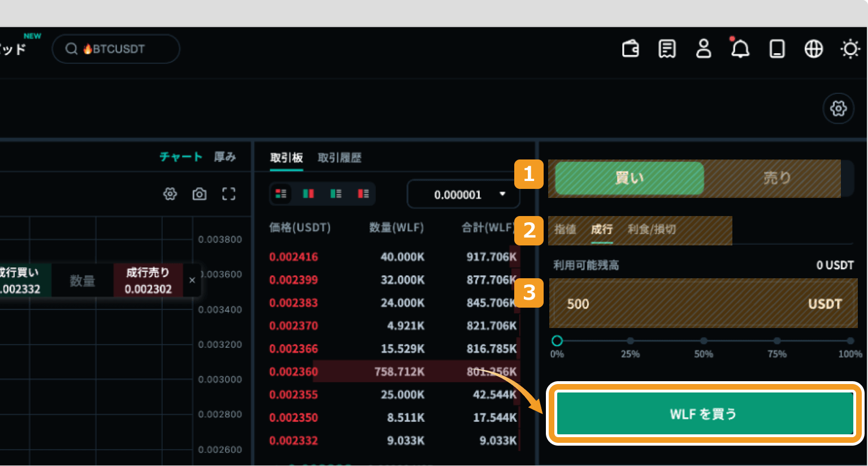The height and width of the screenshot is (466, 868).
Task: Switch to the 売り (sell) side
Action: (x=776, y=178)
